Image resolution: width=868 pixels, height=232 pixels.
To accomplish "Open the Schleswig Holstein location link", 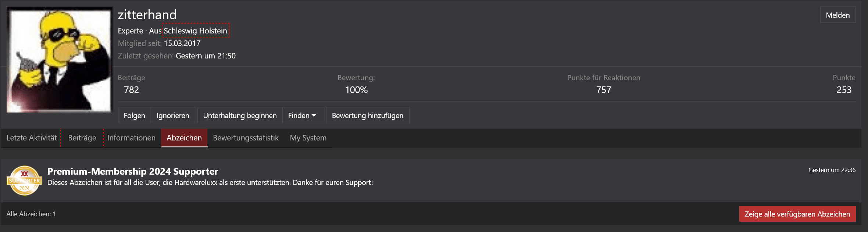I will pyautogui.click(x=195, y=31).
